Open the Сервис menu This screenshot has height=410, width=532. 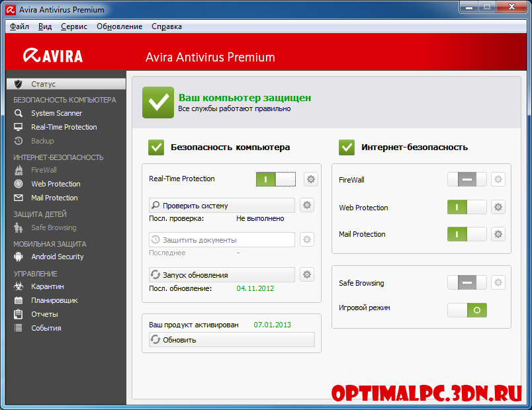74,26
